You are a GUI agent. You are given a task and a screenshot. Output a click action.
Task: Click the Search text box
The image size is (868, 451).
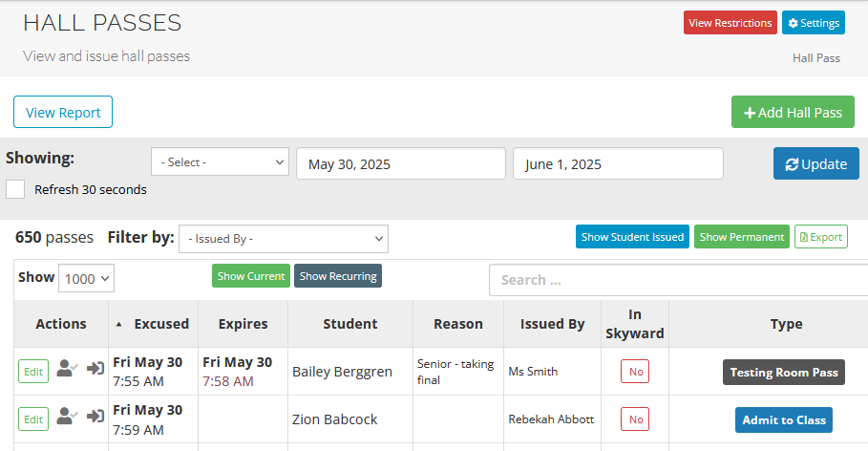tap(678, 280)
